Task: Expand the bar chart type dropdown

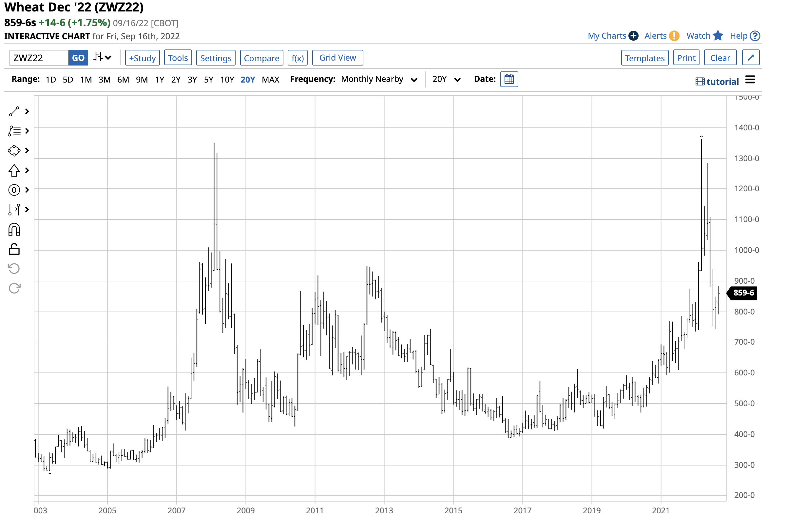Action: click(103, 58)
